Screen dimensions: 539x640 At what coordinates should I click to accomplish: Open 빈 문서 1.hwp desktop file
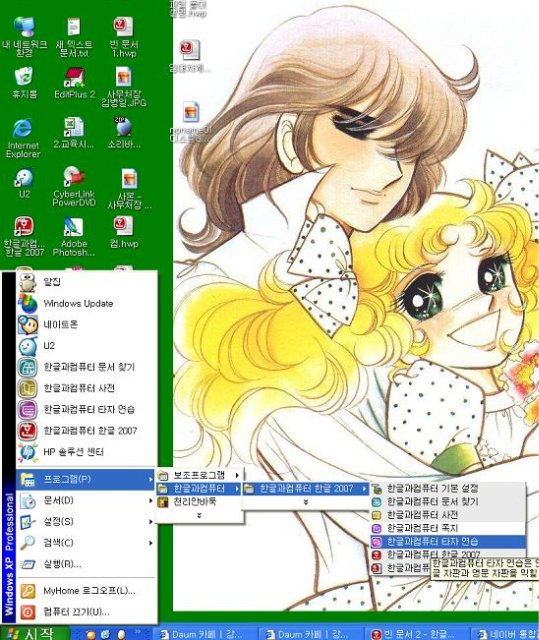pos(124,36)
